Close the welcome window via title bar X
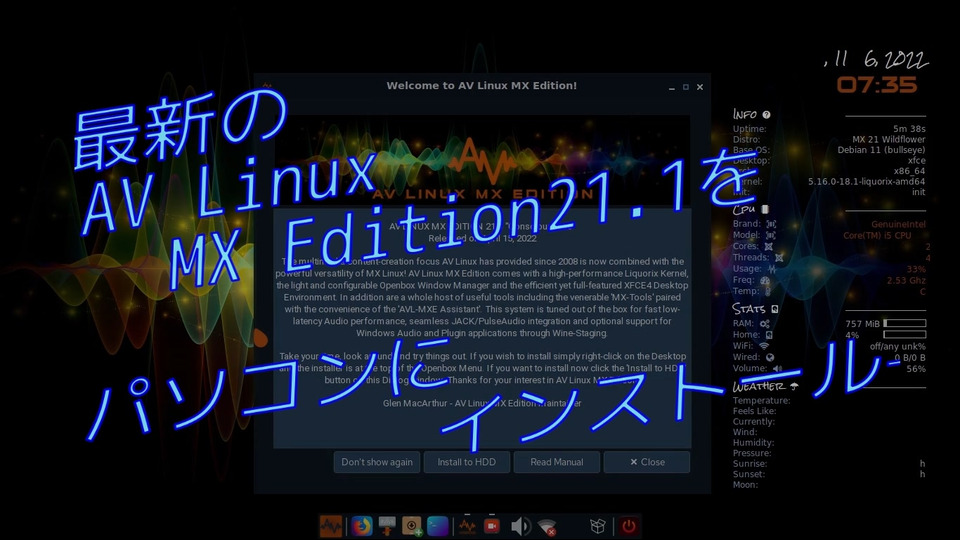The width and height of the screenshot is (960, 540). (700, 87)
